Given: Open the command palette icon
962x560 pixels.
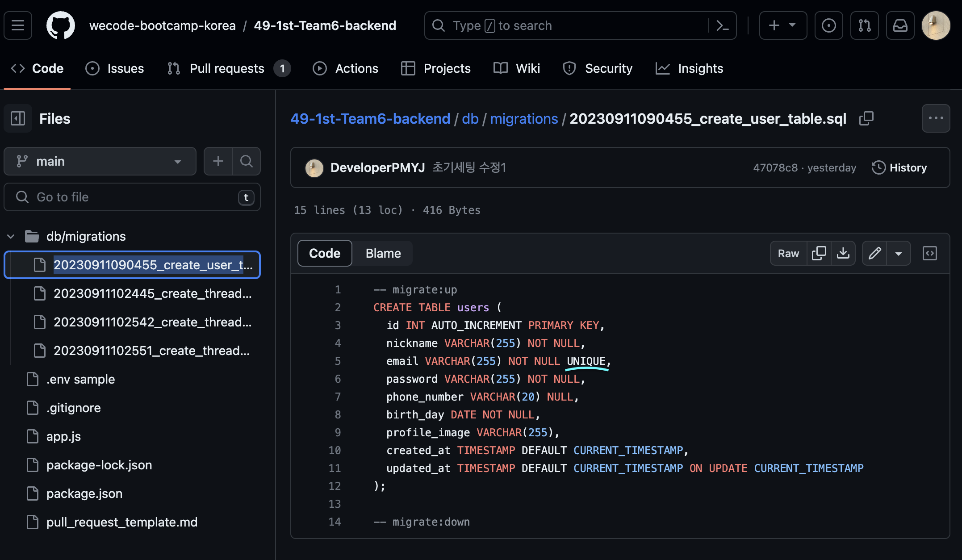Looking at the screenshot, I should point(722,25).
